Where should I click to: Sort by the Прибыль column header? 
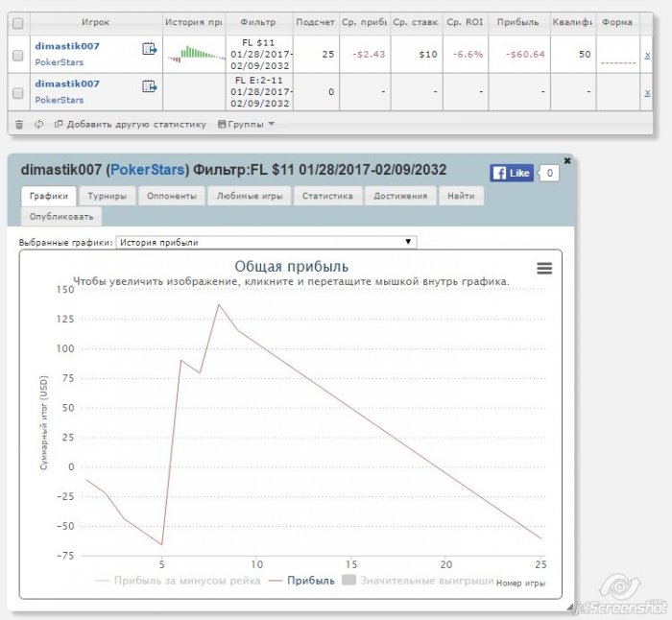click(517, 22)
